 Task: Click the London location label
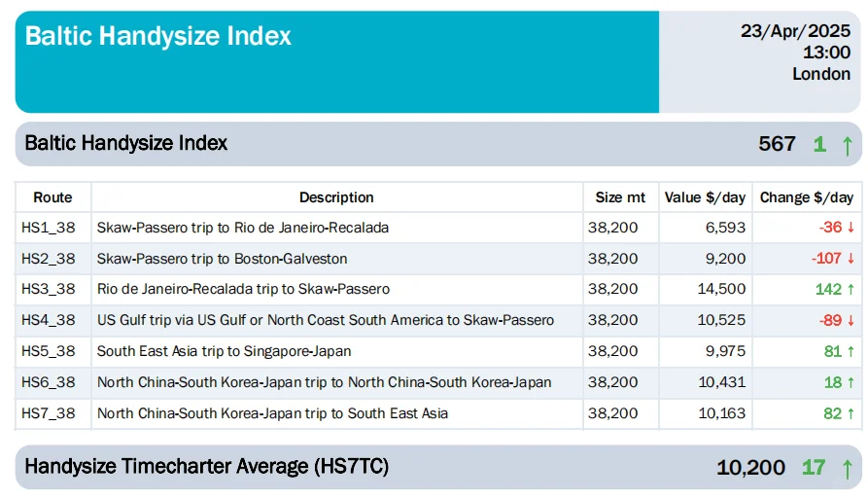[821, 74]
